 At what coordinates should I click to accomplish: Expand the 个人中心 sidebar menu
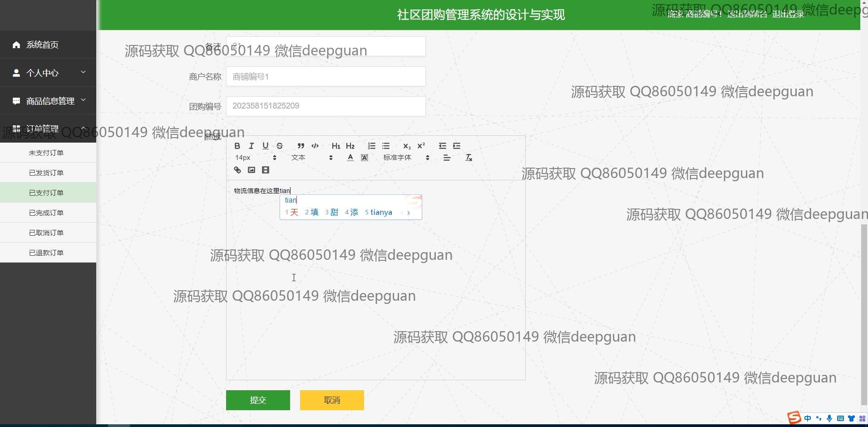click(x=48, y=73)
